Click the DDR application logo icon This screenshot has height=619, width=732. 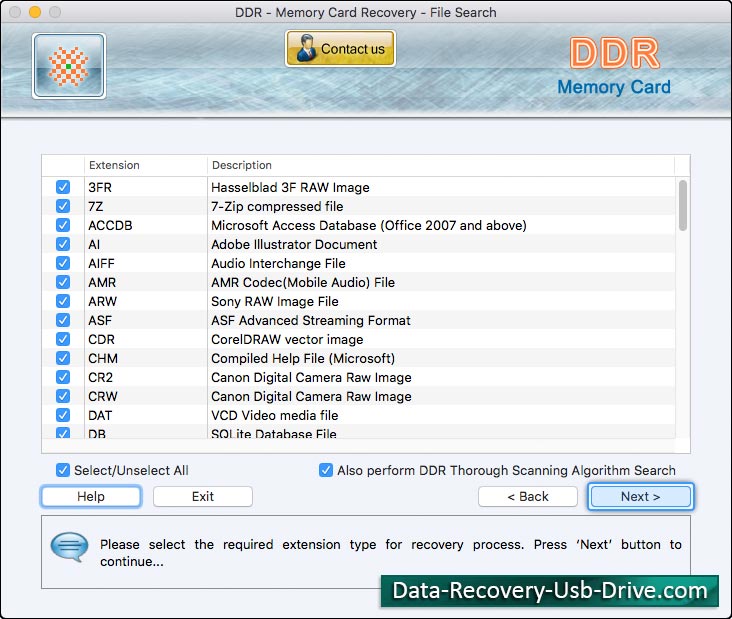pyautogui.click(x=69, y=66)
